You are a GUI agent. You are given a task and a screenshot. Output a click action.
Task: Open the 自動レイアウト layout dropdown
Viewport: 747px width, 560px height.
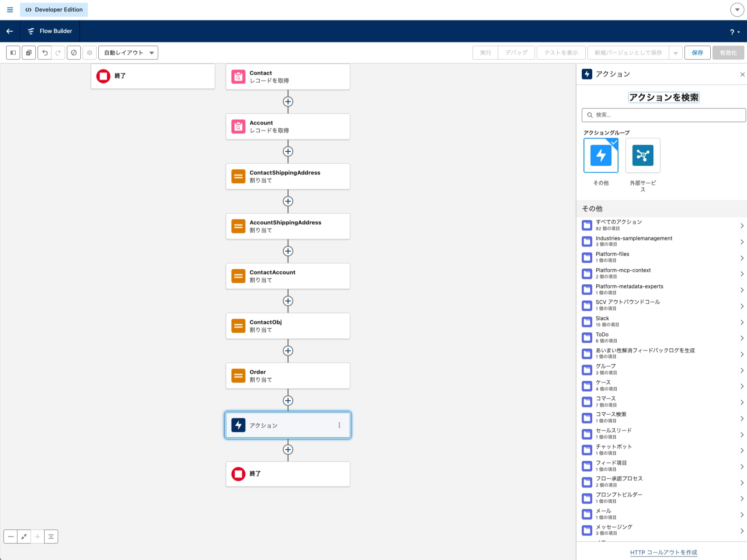click(x=128, y=53)
